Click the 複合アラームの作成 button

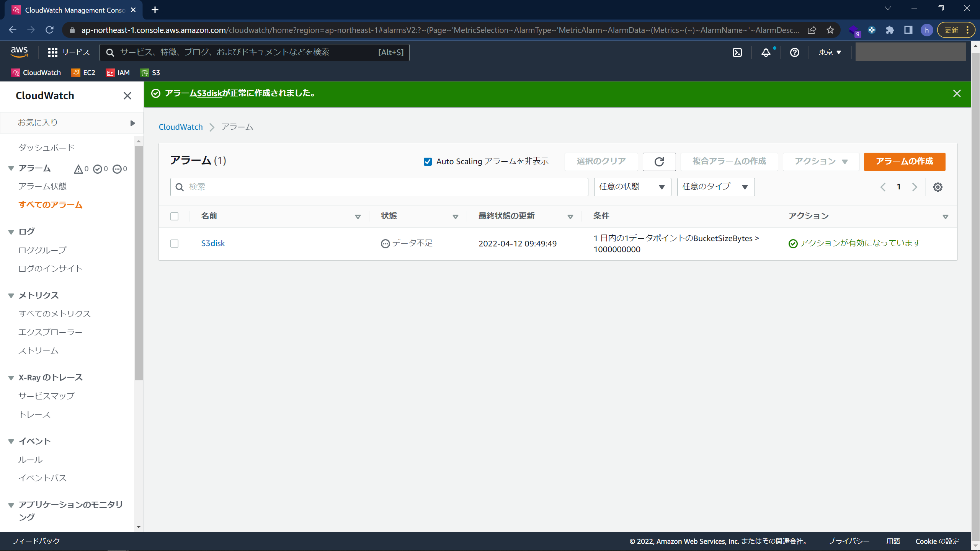point(729,161)
